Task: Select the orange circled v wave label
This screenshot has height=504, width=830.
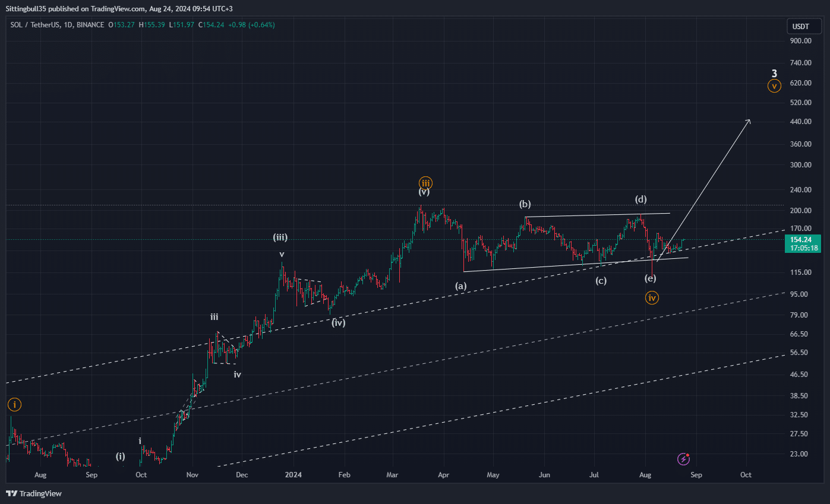Action: (774, 86)
